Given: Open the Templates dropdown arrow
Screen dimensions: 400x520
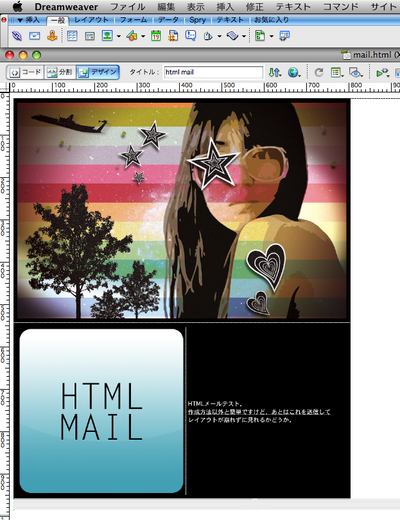Looking at the screenshot, I should [x=271, y=36].
